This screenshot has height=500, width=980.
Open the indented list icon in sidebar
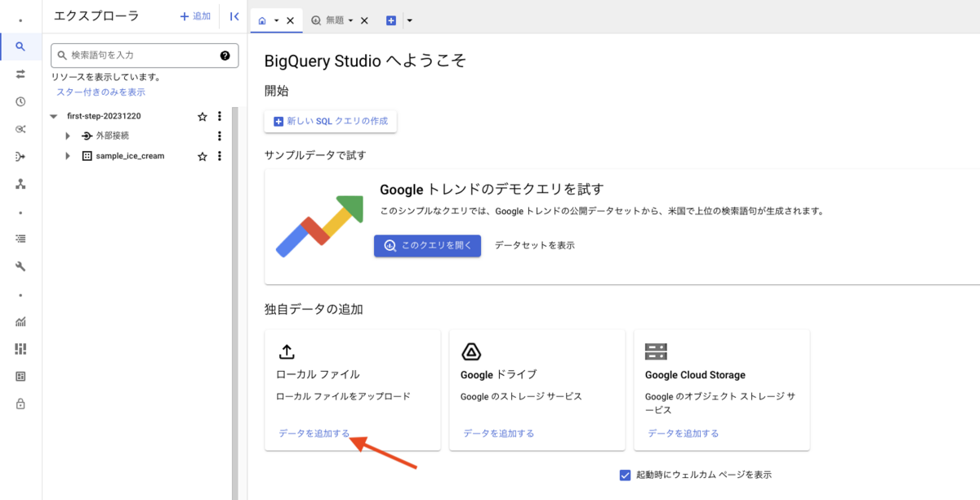(20, 239)
